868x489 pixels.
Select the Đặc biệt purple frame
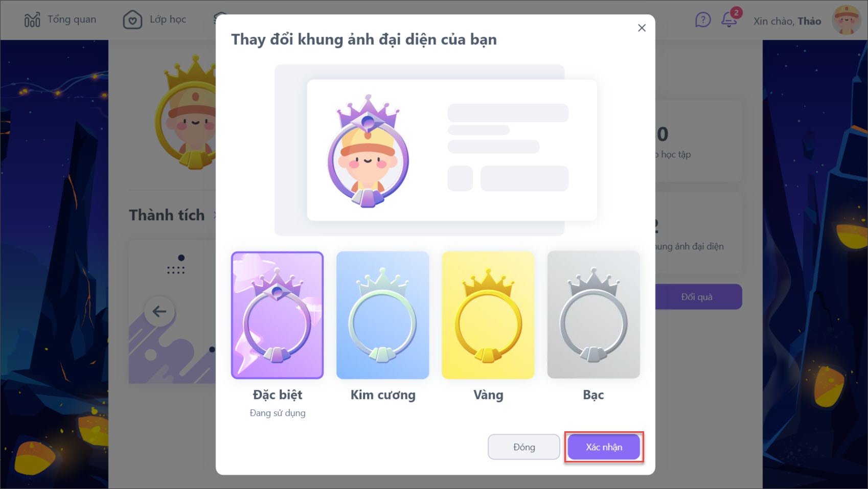[x=277, y=315]
